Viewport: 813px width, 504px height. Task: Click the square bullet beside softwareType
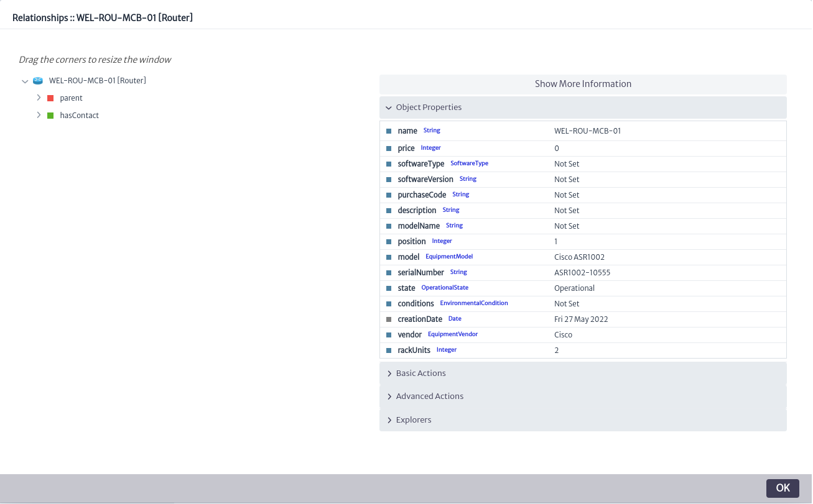point(389,164)
